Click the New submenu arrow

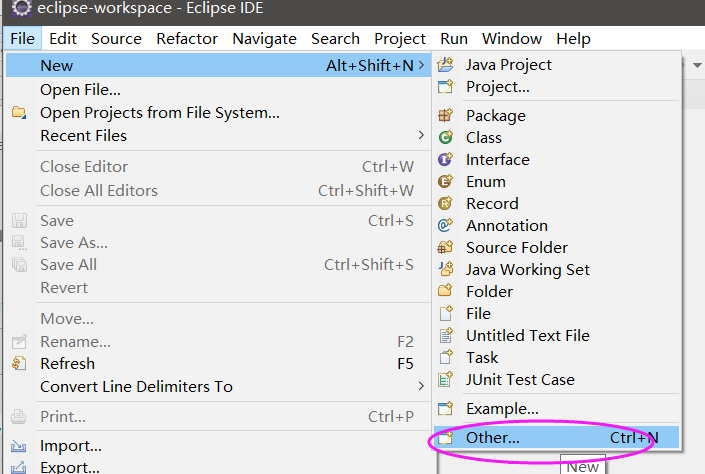point(421,65)
